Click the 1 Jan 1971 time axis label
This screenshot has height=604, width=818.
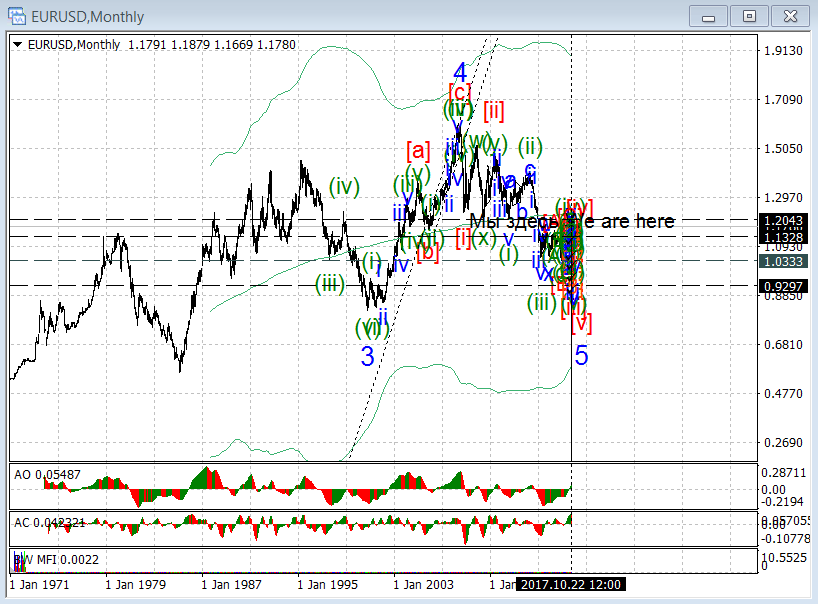tap(39, 585)
